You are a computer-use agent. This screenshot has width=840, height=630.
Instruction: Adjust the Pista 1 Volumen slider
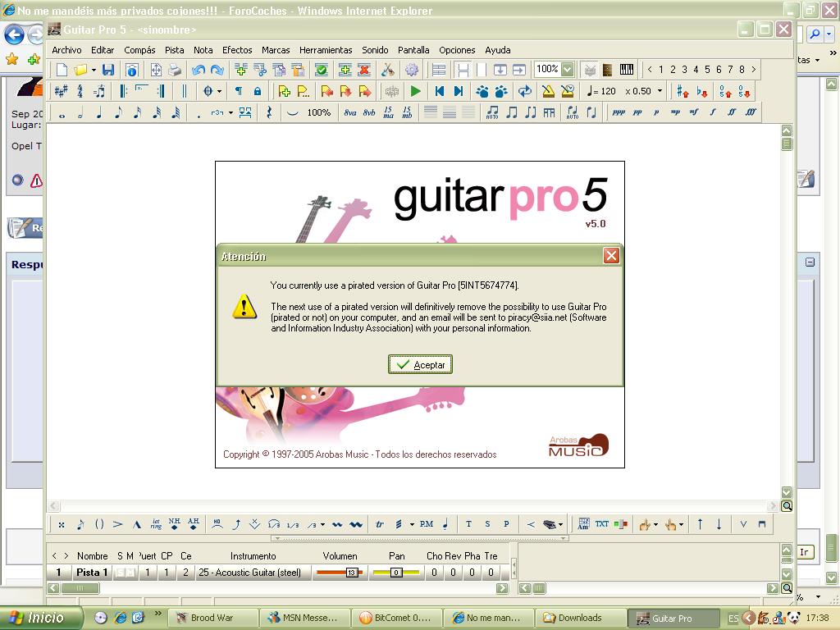pyautogui.click(x=340, y=573)
